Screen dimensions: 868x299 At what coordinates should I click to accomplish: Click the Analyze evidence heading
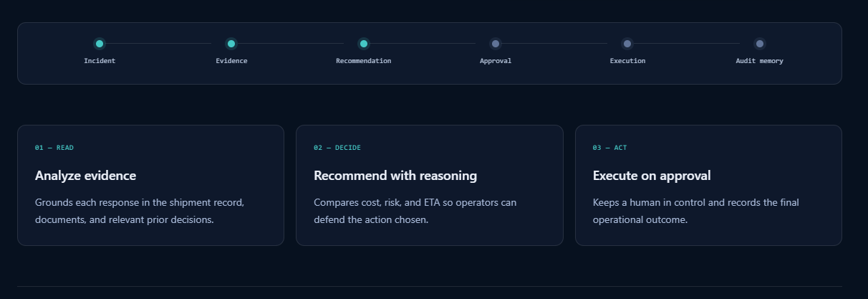85,176
